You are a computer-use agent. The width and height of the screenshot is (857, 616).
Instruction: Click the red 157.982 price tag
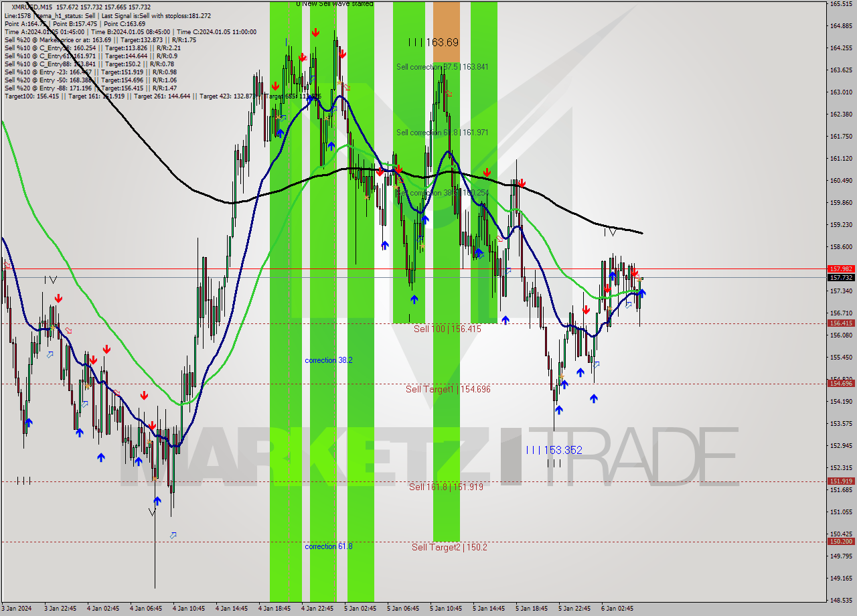[x=841, y=268]
